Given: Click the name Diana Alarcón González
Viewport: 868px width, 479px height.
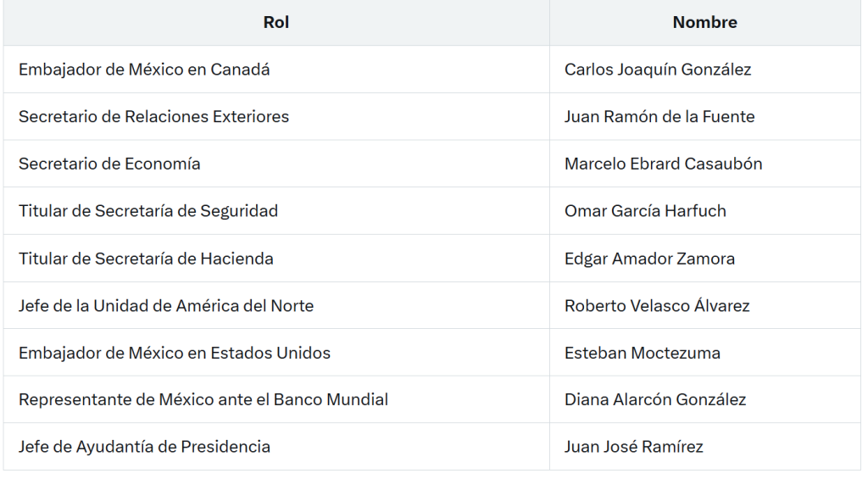Looking at the screenshot, I should (655, 399).
